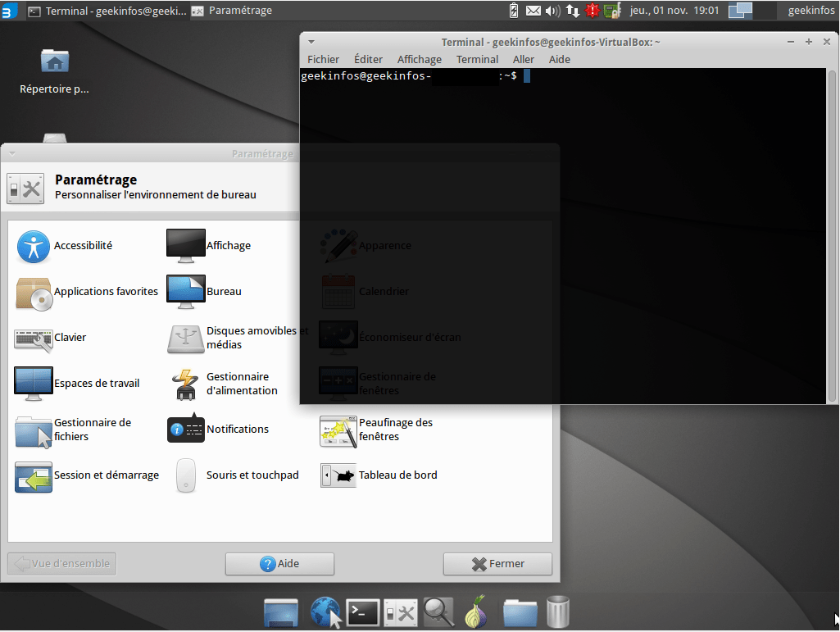Screen dimensions: 840x632
Task: Open Session et démarrage settings icon
Action: (34, 476)
